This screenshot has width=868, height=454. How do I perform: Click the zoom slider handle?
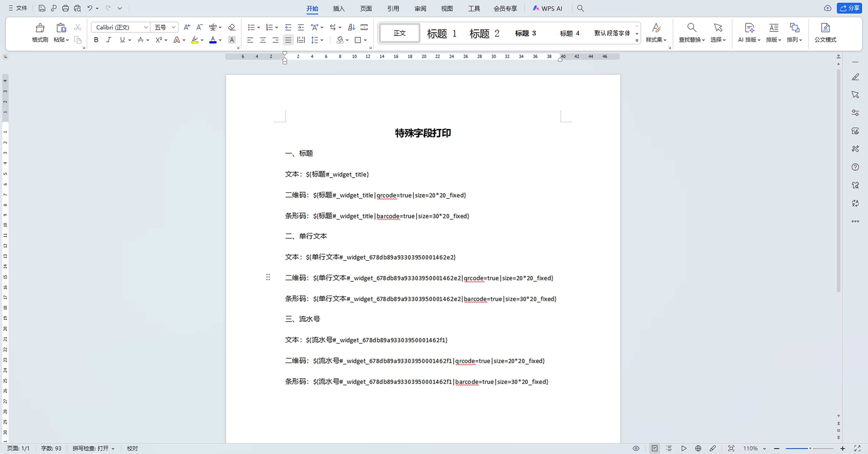pos(810,448)
